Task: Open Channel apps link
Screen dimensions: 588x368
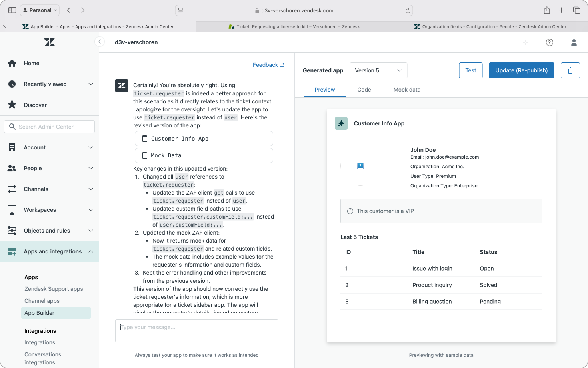Action: [x=42, y=301]
